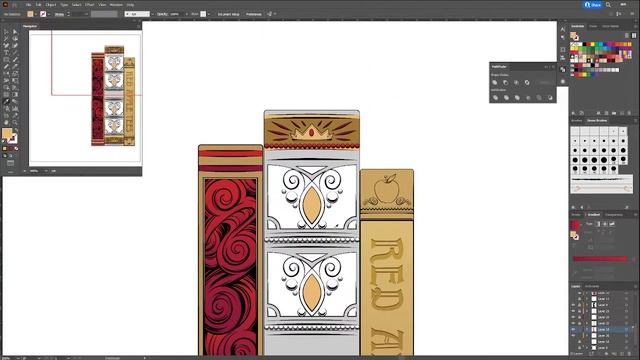Viewport: 640px width, 360px height.
Task: Click the tan fill swatch in toolbar
Action: click(7, 133)
